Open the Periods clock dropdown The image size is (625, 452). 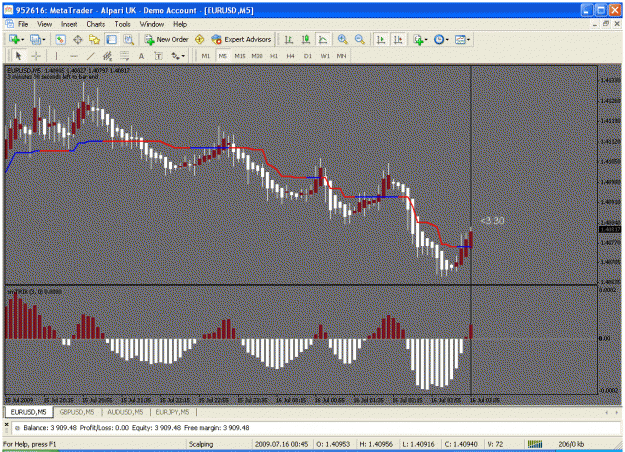(441, 39)
